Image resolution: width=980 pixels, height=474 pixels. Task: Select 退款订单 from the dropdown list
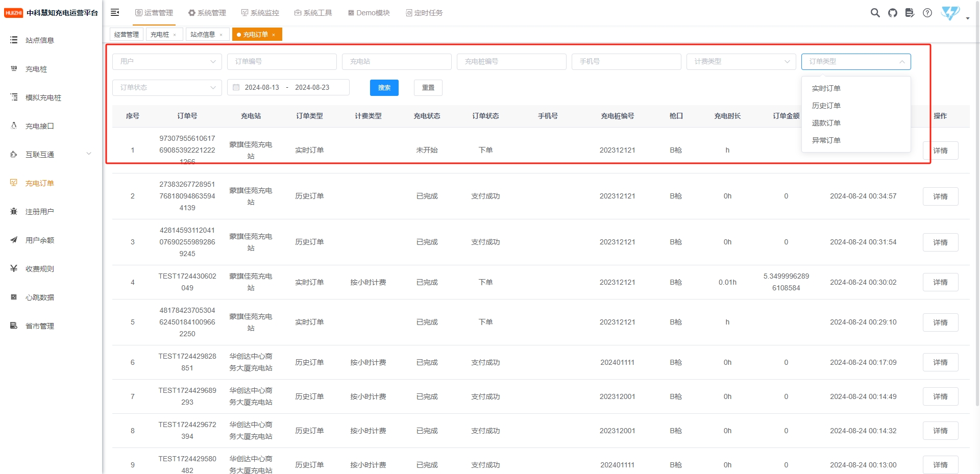856,123
